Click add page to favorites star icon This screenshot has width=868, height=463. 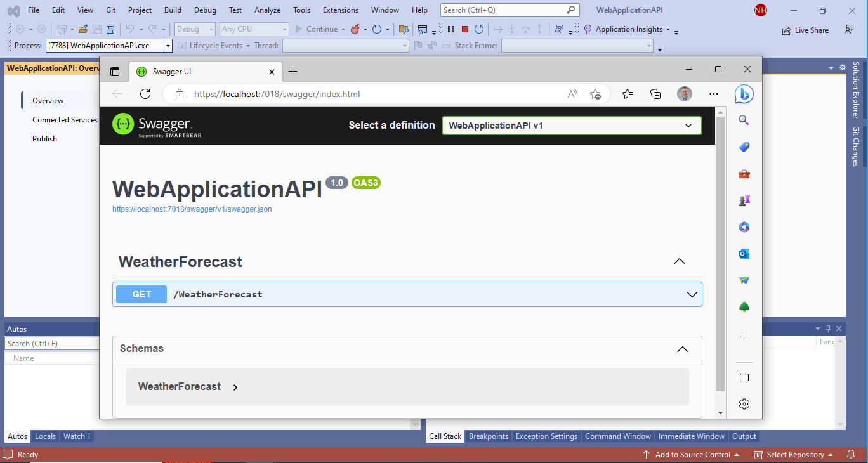pyautogui.click(x=595, y=94)
